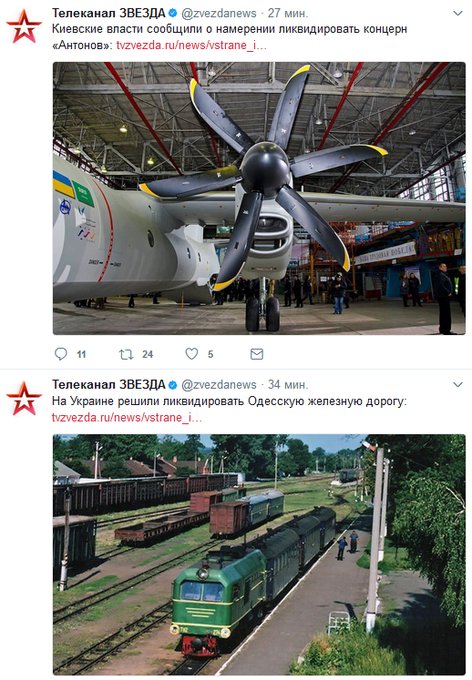Expand options chevron on the Antonov tweet

coord(458,13)
